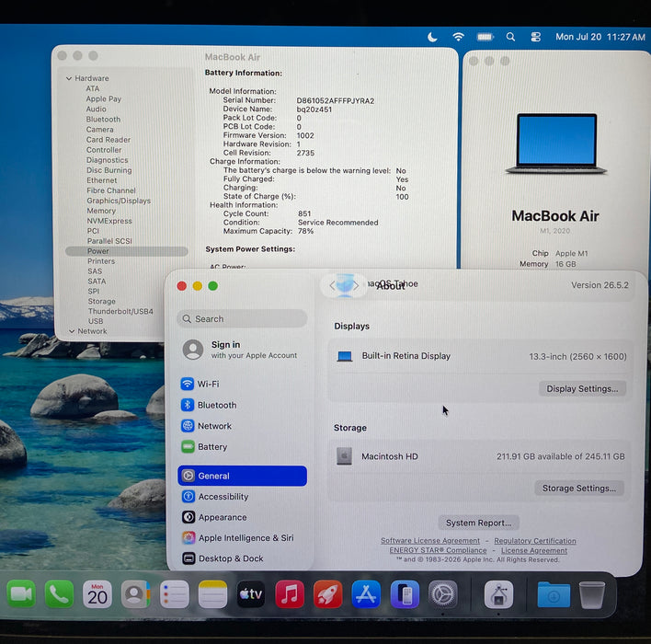
Task: Select ATA in System Information sidebar
Action: (93, 88)
